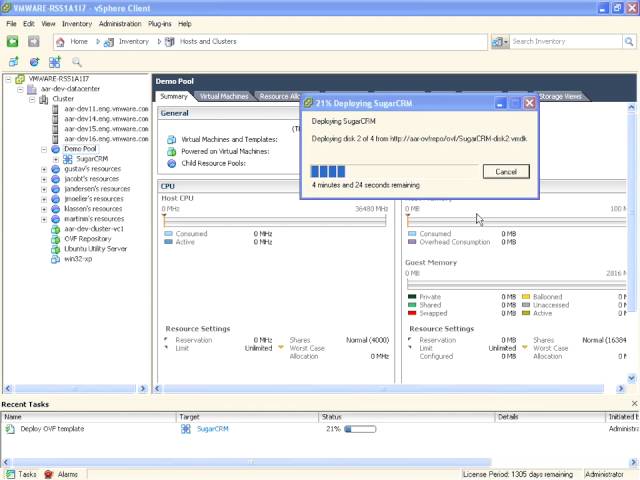
Task: Open the search type dropdown
Action: tap(500, 41)
